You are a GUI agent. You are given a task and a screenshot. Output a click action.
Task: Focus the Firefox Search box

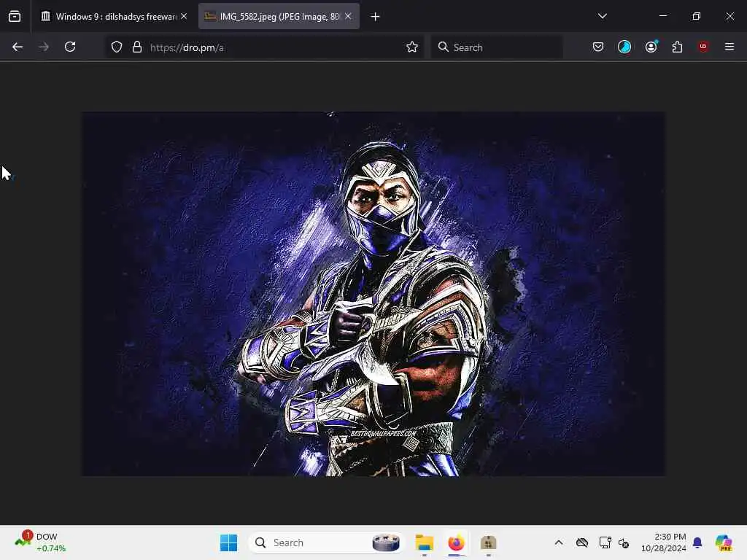point(497,47)
